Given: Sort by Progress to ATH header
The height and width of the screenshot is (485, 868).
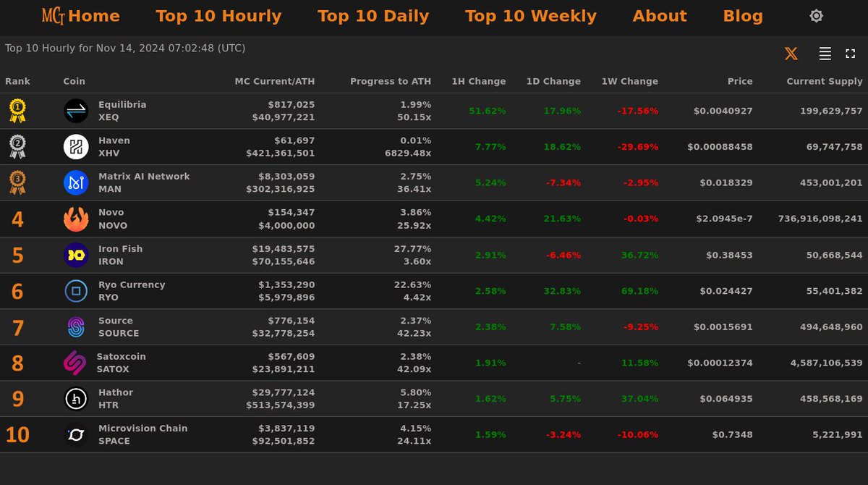Looking at the screenshot, I should 391,81.
